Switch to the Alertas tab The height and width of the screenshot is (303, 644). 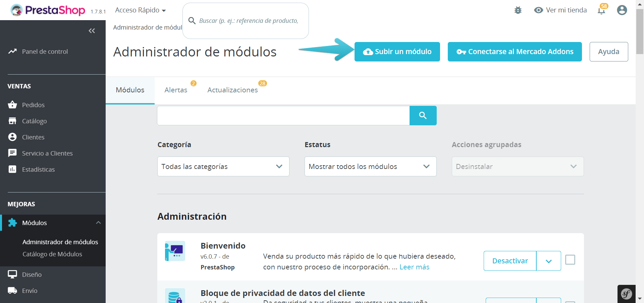point(176,90)
